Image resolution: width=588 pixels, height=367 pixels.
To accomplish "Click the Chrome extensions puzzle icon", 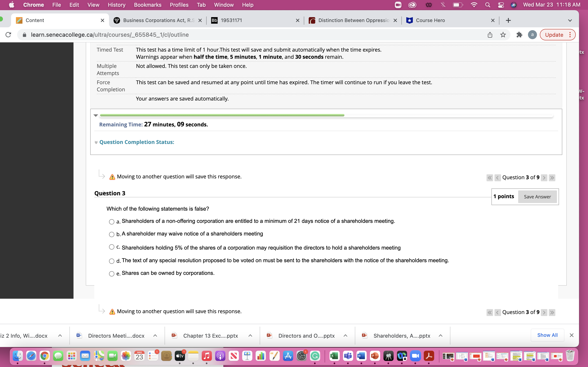I will 519,35.
